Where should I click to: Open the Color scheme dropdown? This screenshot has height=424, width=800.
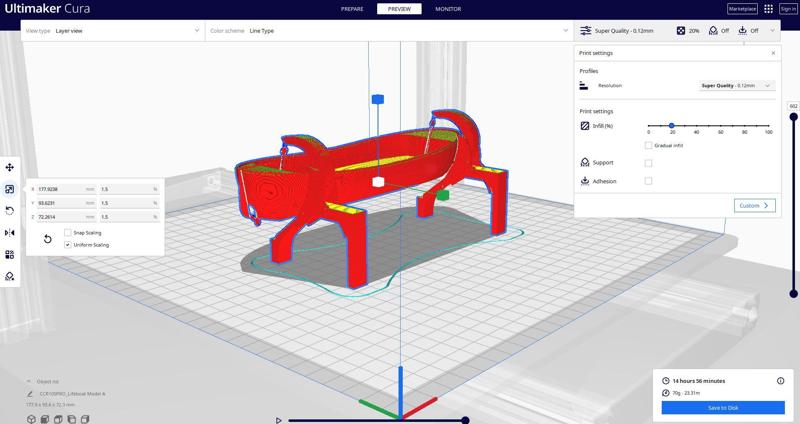click(389, 31)
